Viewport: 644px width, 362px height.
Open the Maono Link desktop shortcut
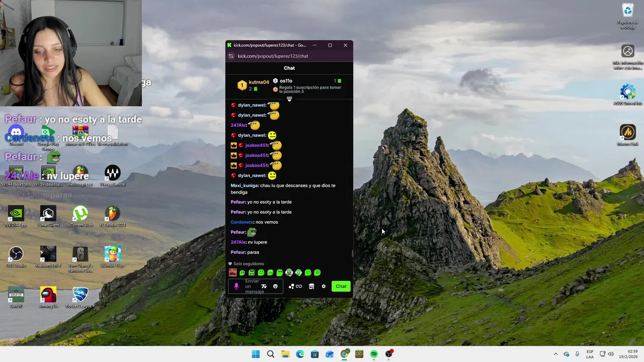(x=627, y=135)
